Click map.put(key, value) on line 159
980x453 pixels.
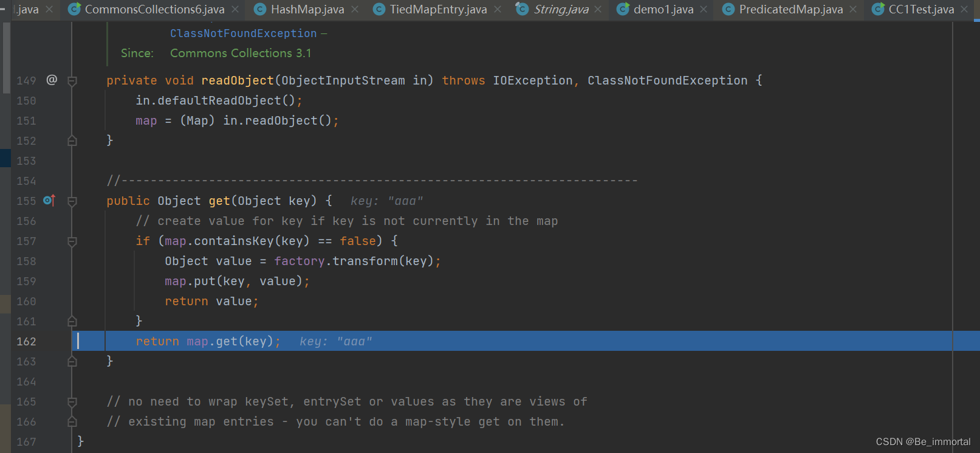tap(234, 281)
